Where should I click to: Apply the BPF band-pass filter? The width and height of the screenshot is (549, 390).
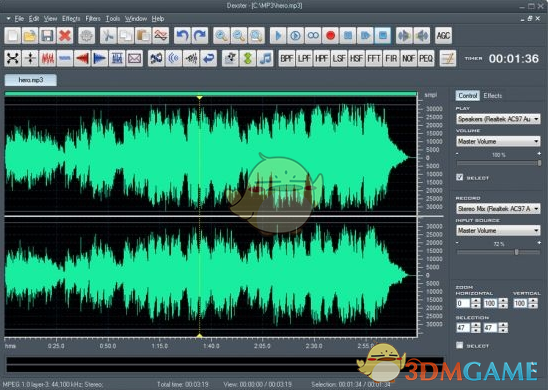(x=286, y=58)
